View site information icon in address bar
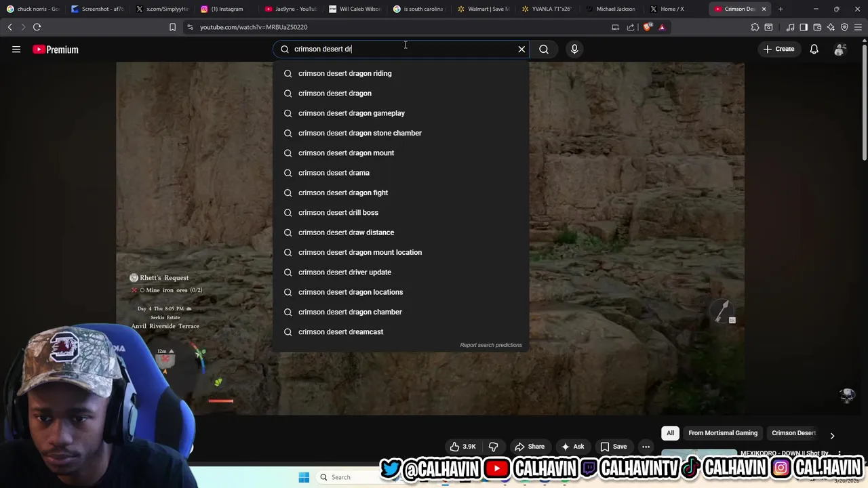 190,27
